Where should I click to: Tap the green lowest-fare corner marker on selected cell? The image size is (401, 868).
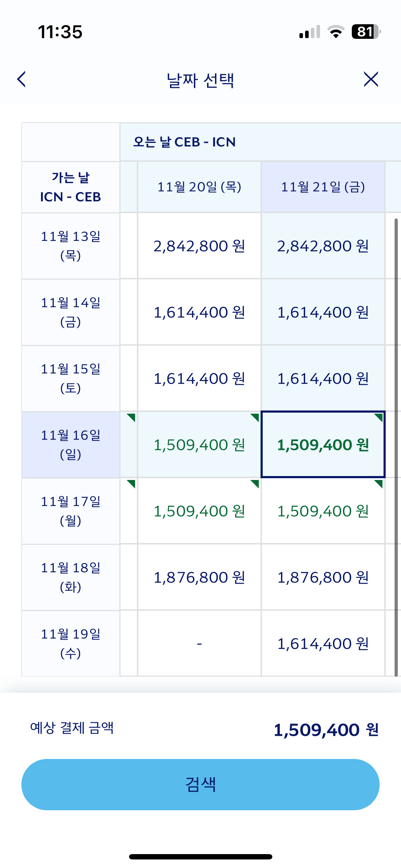click(379, 417)
